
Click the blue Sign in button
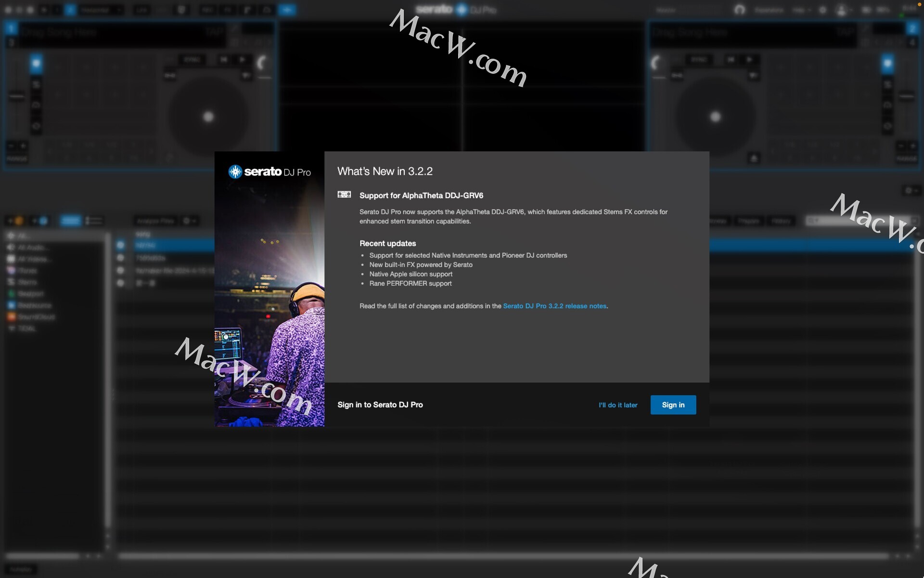pos(673,405)
